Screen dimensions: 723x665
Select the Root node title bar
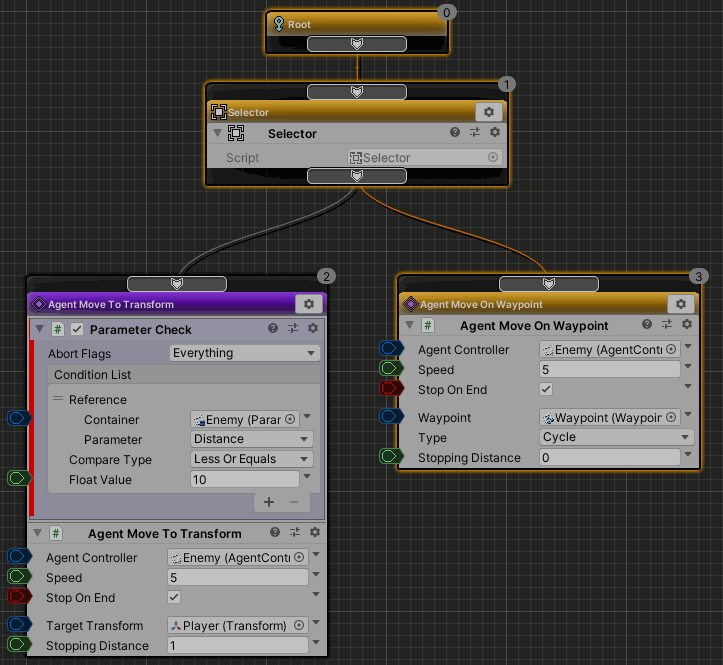point(357,24)
